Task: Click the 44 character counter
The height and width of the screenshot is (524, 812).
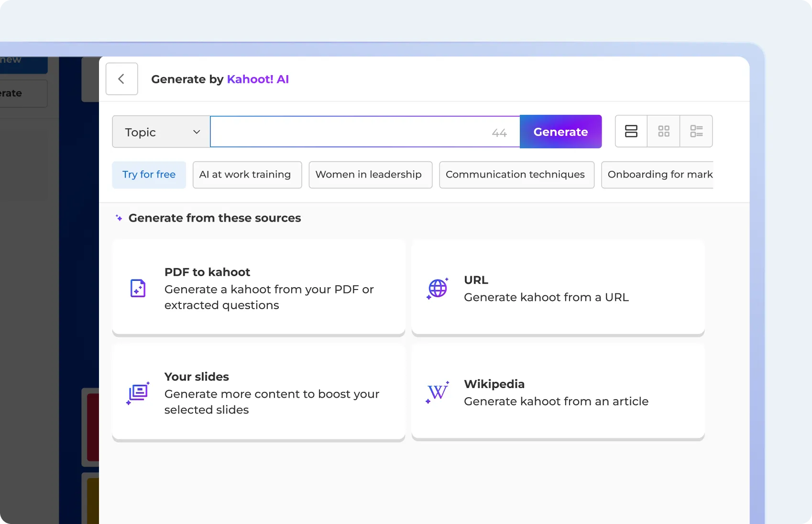Action: tap(499, 133)
